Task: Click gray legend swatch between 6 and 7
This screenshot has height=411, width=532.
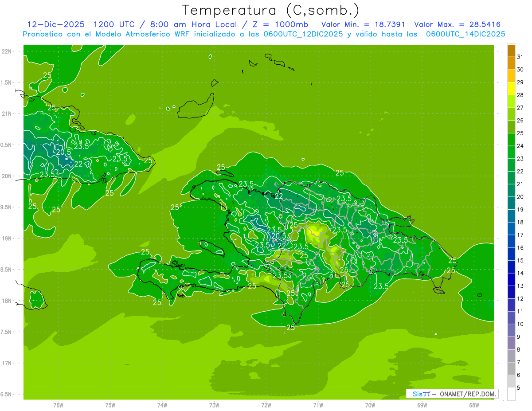Action: pos(511,368)
